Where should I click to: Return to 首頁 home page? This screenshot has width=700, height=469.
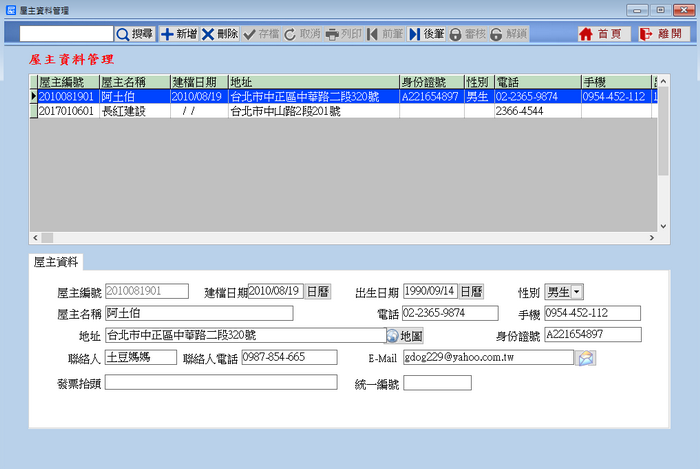604,34
